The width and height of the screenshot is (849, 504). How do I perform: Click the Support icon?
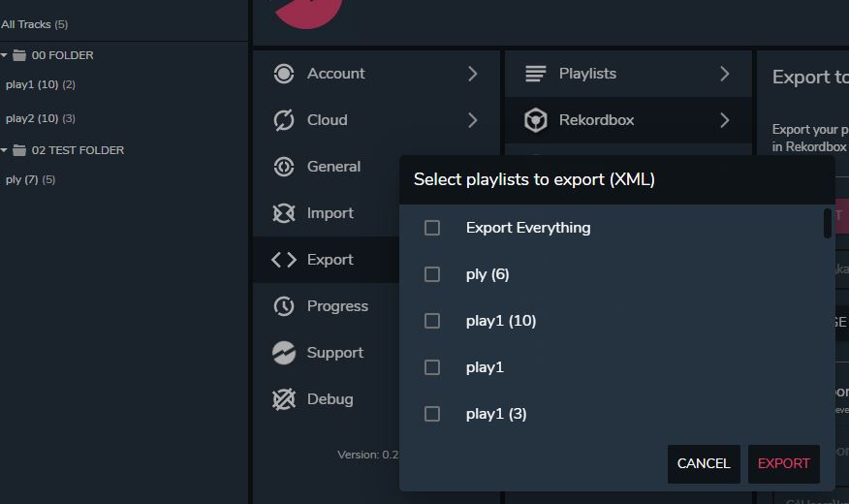[284, 353]
